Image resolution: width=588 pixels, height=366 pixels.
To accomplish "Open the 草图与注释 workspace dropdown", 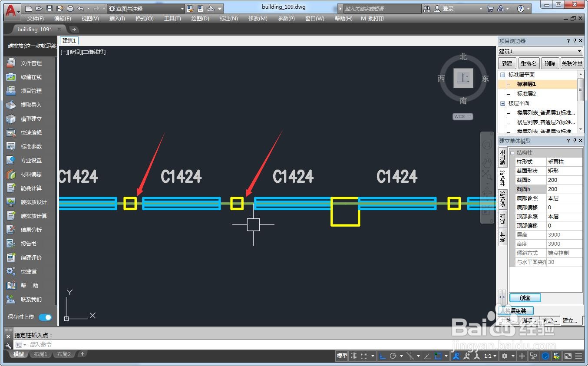I will tap(146, 9).
